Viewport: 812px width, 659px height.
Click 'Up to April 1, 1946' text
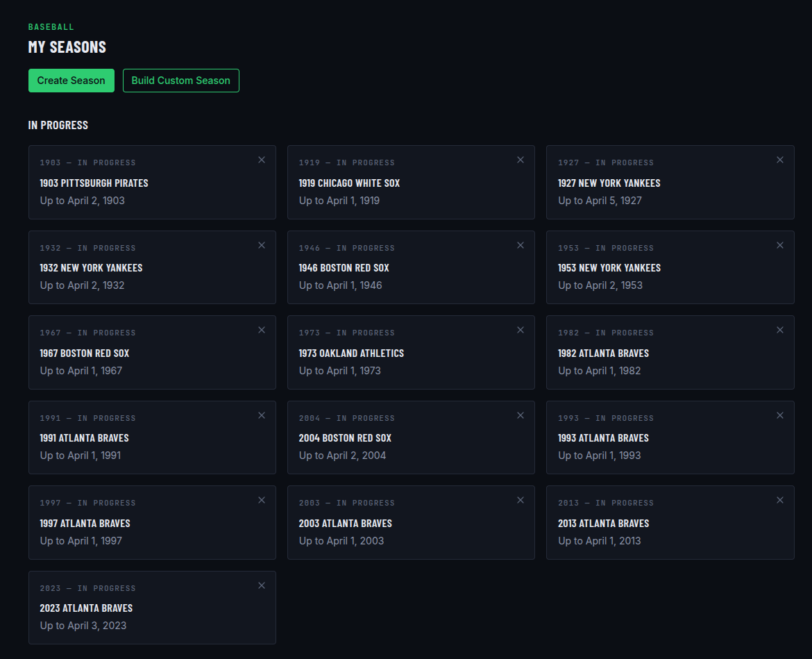click(x=340, y=285)
